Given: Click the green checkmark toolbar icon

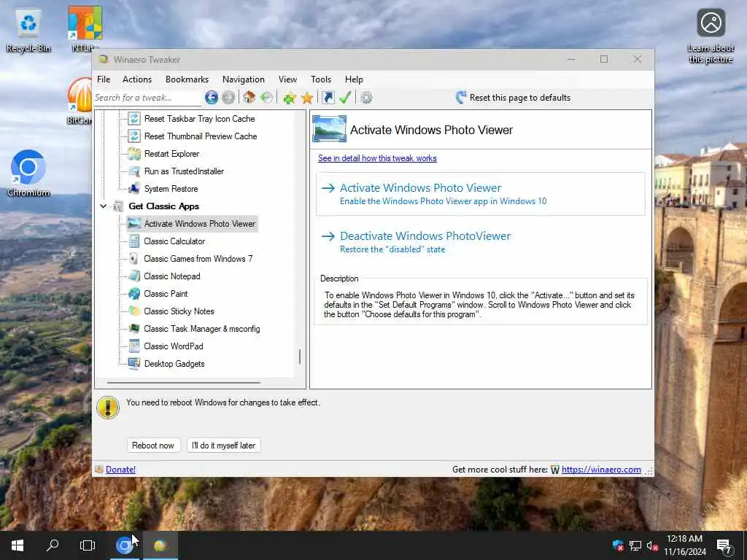Looking at the screenshot, I should pos(345,98).
